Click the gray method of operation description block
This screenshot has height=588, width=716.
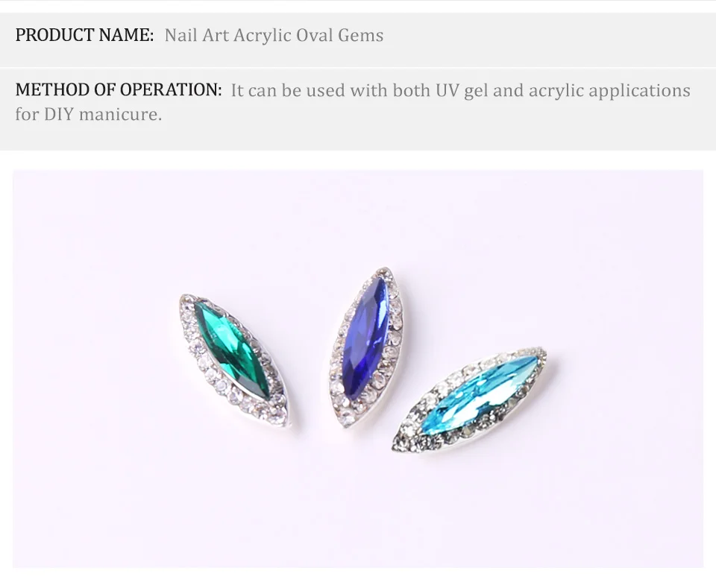[358, 109]
